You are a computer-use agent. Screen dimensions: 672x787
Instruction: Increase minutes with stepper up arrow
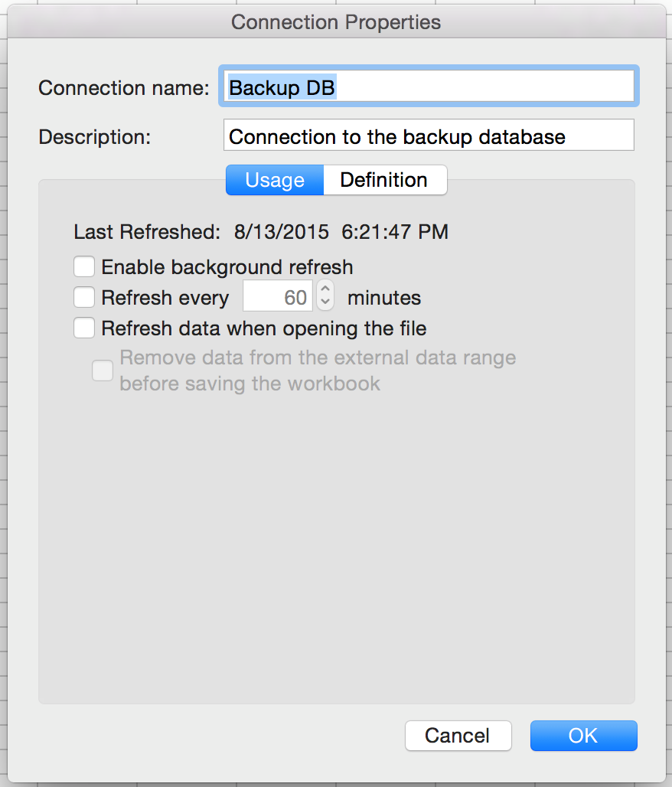click(x=325, y=289)
